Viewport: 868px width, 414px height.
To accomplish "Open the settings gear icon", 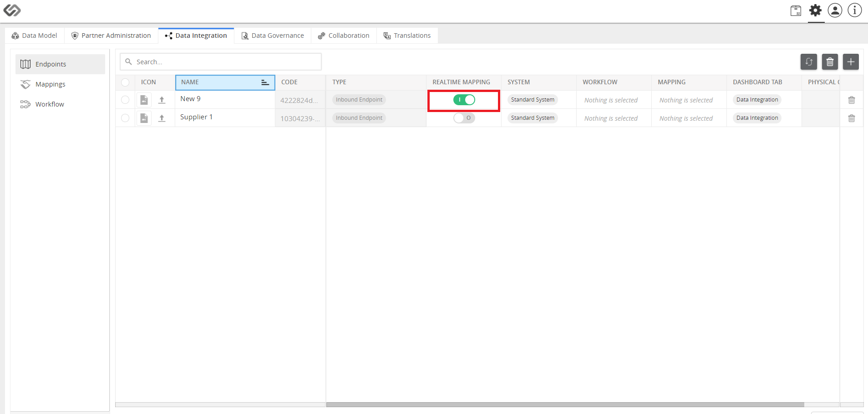I will pyautogui.click(x=816, y=10).
